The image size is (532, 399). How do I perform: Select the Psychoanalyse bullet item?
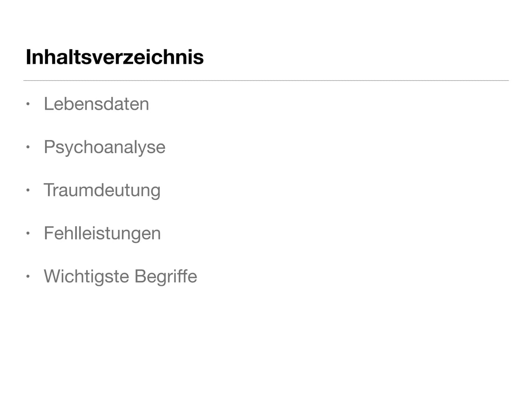coord(104,147)
